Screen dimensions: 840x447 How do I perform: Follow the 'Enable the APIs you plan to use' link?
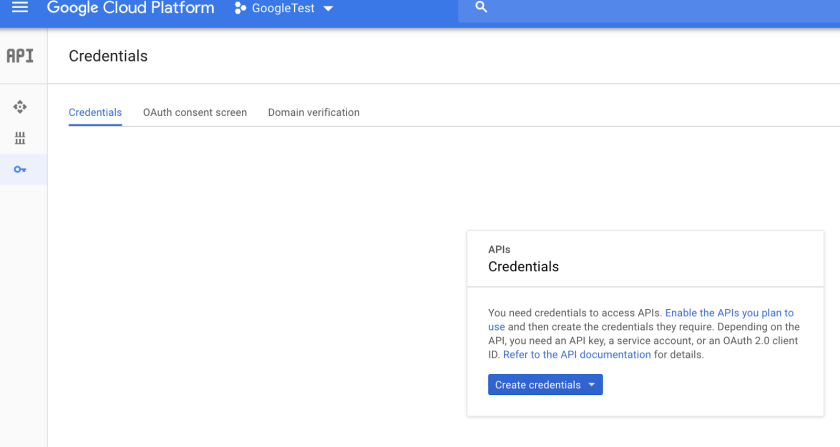coord(729,313)
